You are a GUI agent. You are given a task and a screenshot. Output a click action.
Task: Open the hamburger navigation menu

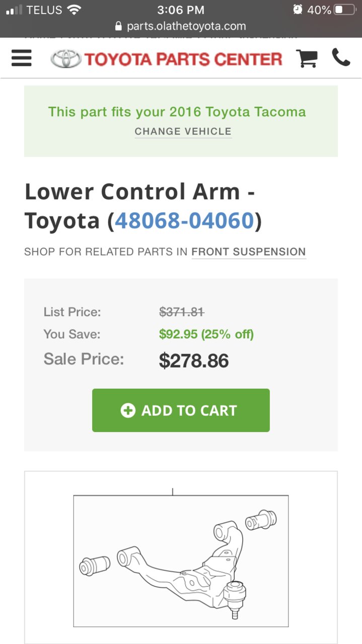[22, 59]
